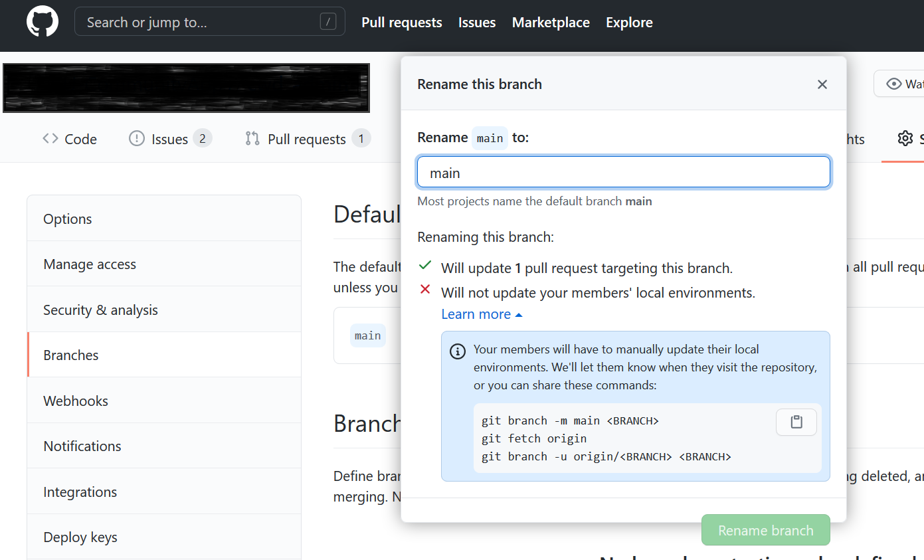Image resolution: width=924 pixels, height=560 pixels.
Task: Open repository Settings via the gear icon
Action: coord(905,138)
